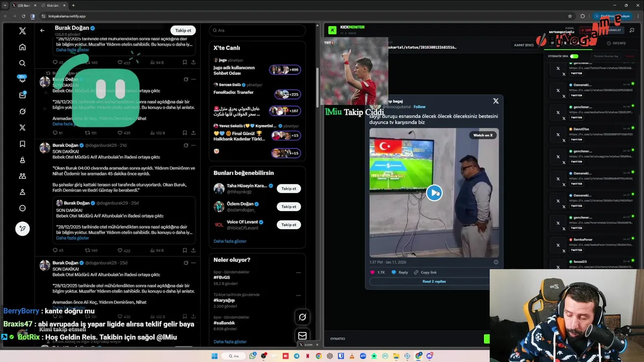Image resolution: width=644 pixels, height=362 pixels.
Task: Open Telegram from the Windows taskbar
Action: [x=296, y=356]
